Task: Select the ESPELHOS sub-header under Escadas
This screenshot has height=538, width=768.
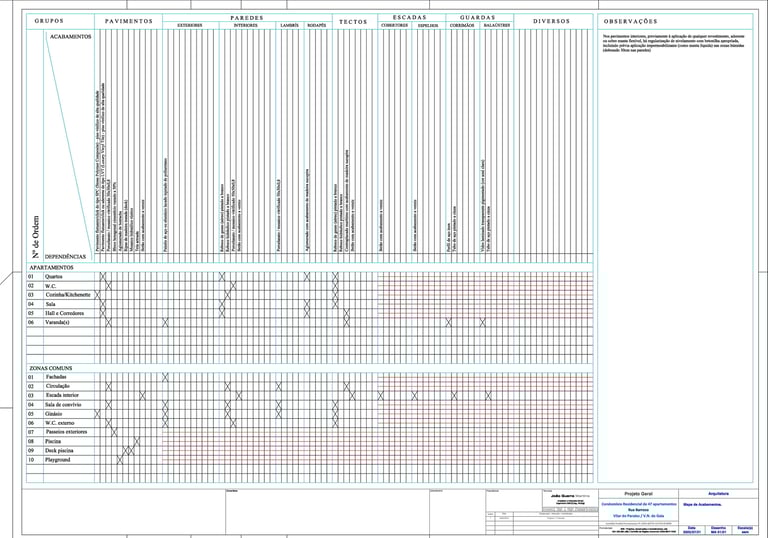Action: [x=428, y=25]
